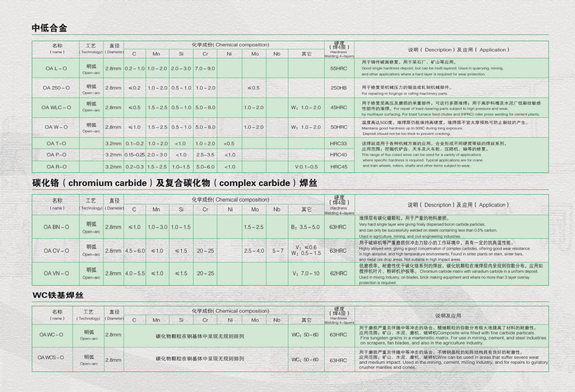Click the carbon value 0.2-1.0
Viewport: 575px width, 392px height.
134,68
